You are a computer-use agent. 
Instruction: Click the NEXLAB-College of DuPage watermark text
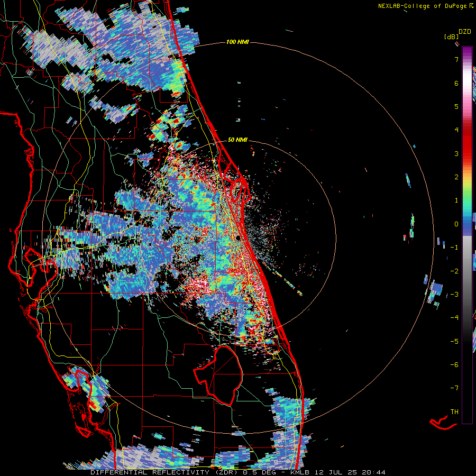pos(425,6)
